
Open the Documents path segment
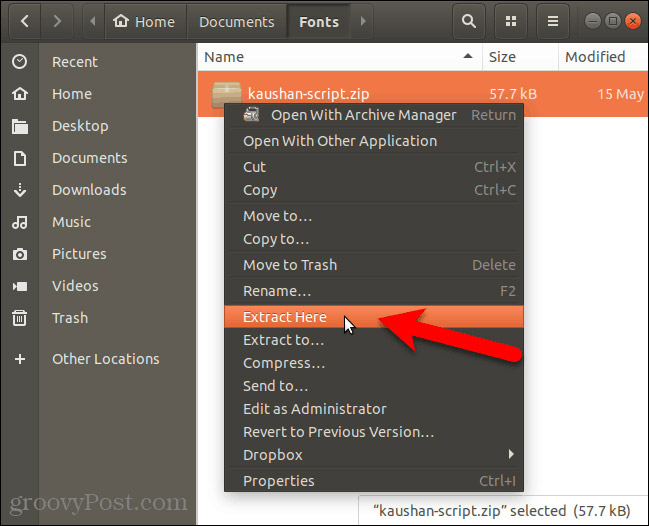point(236,22)
